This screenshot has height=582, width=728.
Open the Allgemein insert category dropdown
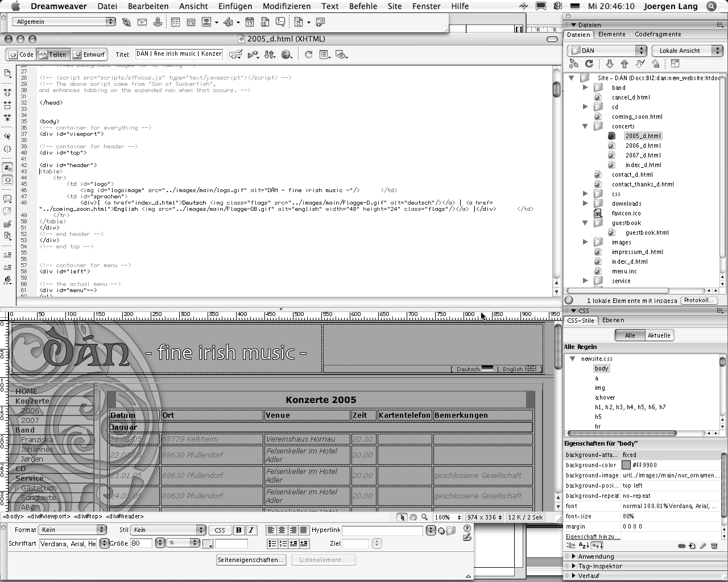64,22
